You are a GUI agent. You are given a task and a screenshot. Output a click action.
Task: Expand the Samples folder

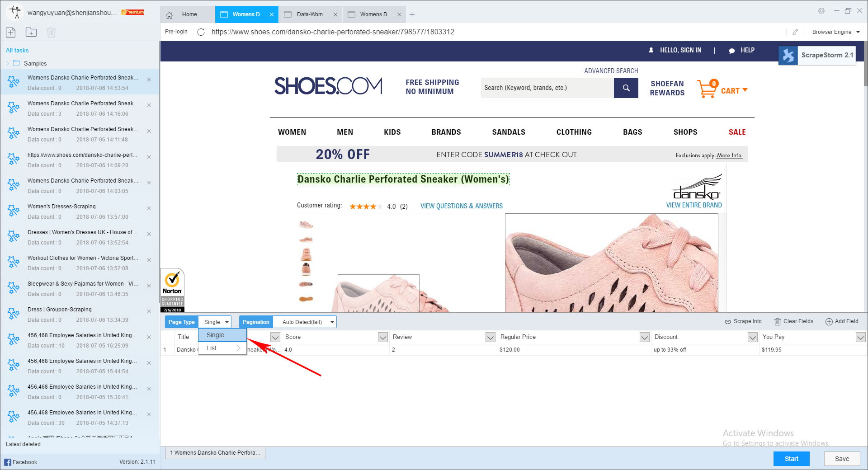8,63
